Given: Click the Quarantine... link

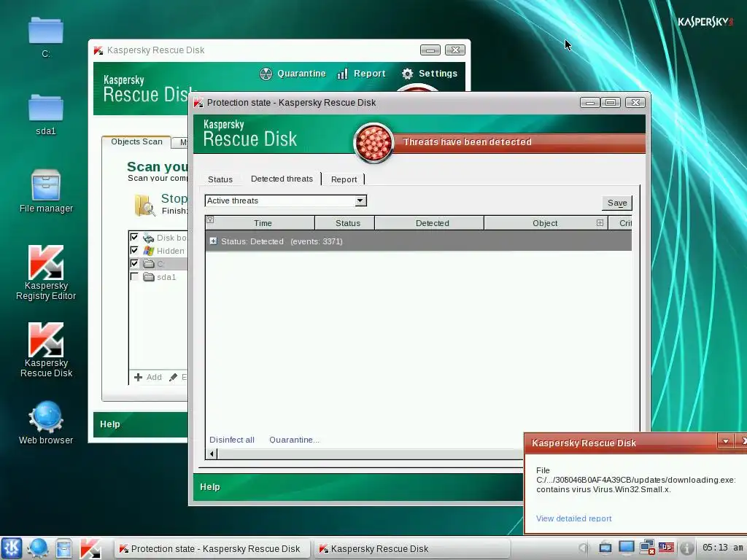Looking at the screenshot, I should pos(294,440).
